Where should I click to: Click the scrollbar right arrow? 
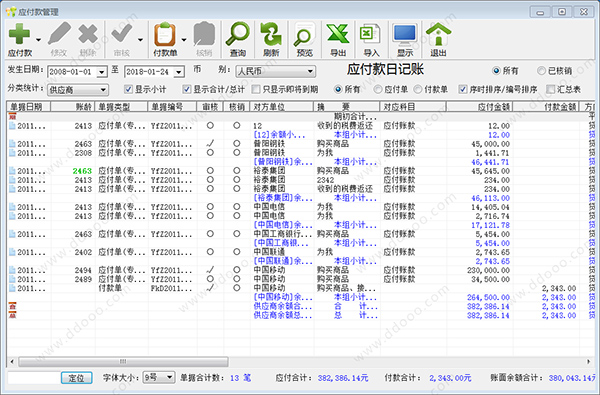588,361
